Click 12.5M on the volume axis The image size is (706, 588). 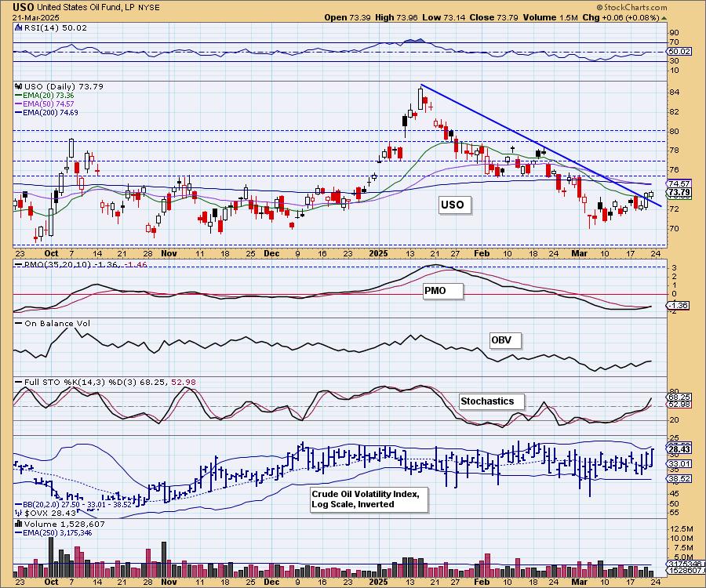[681, 529]
